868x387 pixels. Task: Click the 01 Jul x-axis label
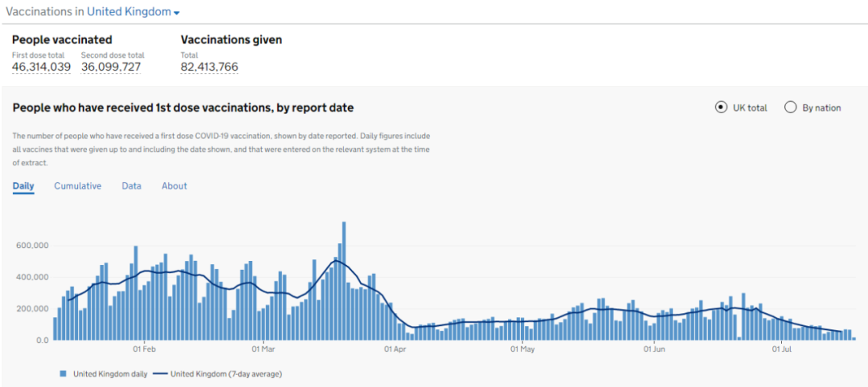point(783,350)
